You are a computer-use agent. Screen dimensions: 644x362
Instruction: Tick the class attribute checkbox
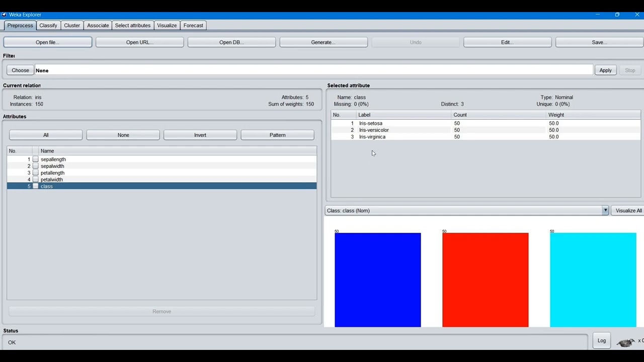(x=36, y=187)
